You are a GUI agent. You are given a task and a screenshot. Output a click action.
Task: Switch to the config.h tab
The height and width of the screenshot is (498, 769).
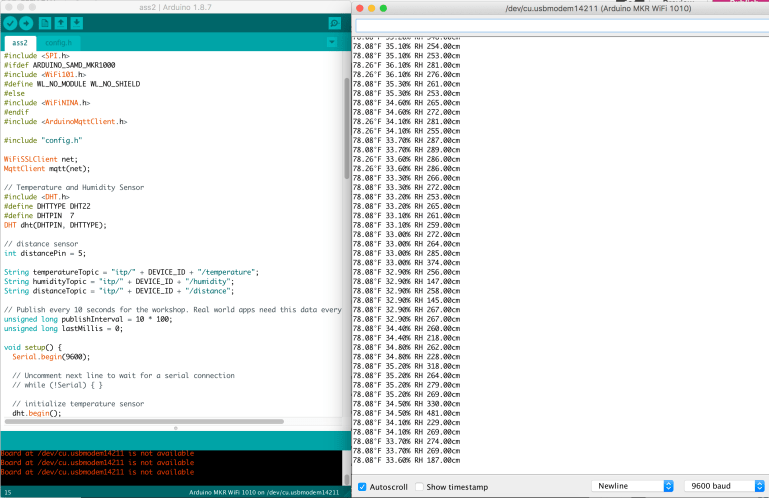pos(58,43)
